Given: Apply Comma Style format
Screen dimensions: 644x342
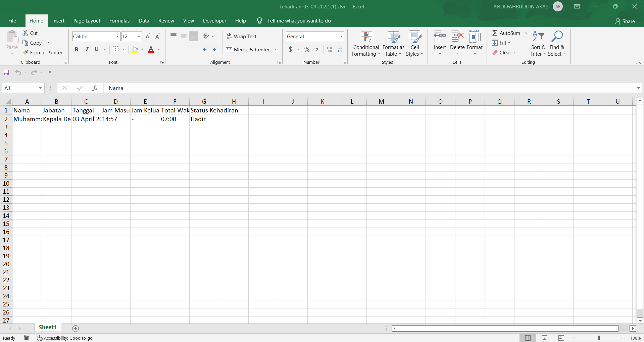Looking at the screenshot, I should click(317, 49).
